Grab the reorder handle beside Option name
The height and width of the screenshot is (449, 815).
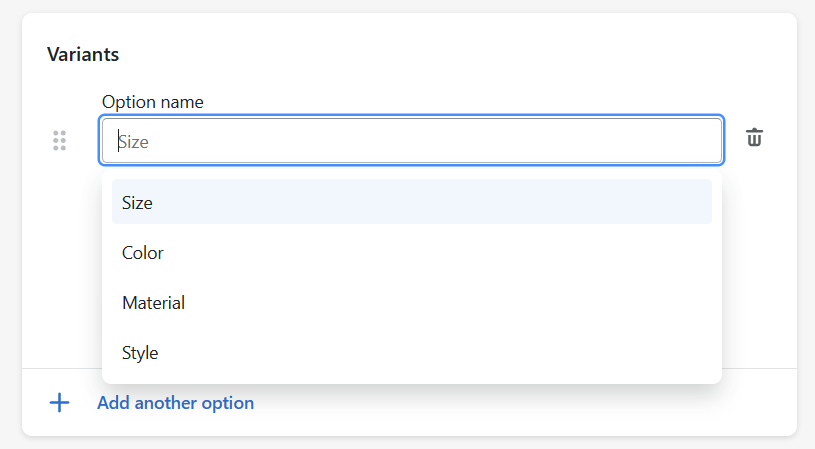pyautogui.click(x=60, y=140)
